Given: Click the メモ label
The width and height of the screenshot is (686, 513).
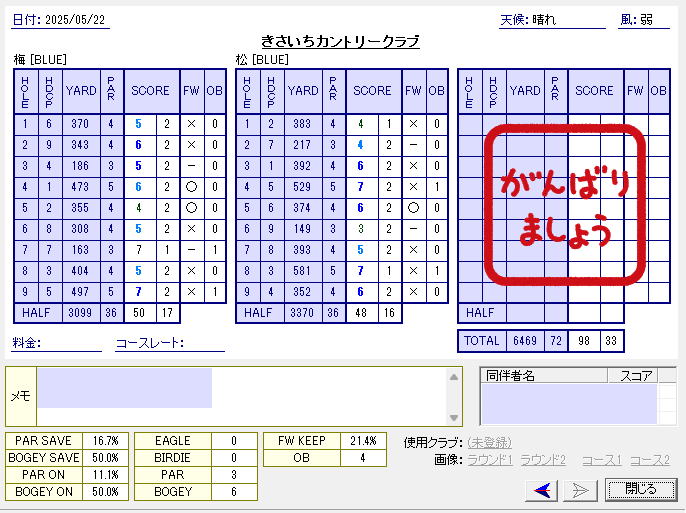Looking at the screenshot, I should 21,396.
